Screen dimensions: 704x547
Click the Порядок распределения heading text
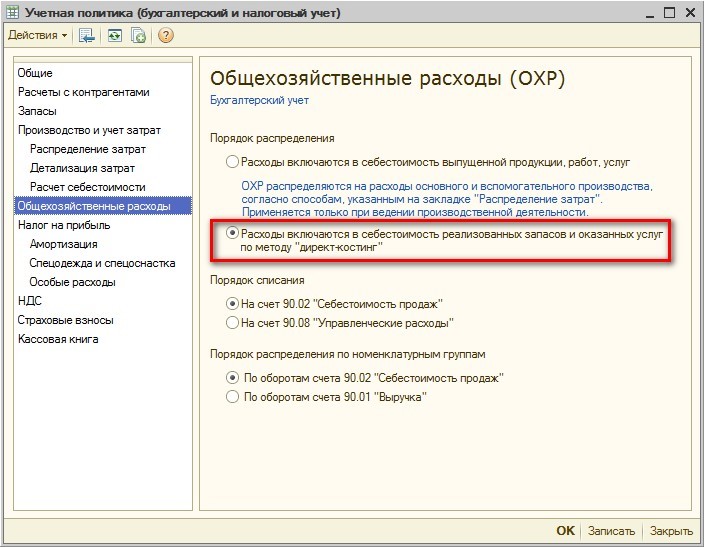[272, 138]
